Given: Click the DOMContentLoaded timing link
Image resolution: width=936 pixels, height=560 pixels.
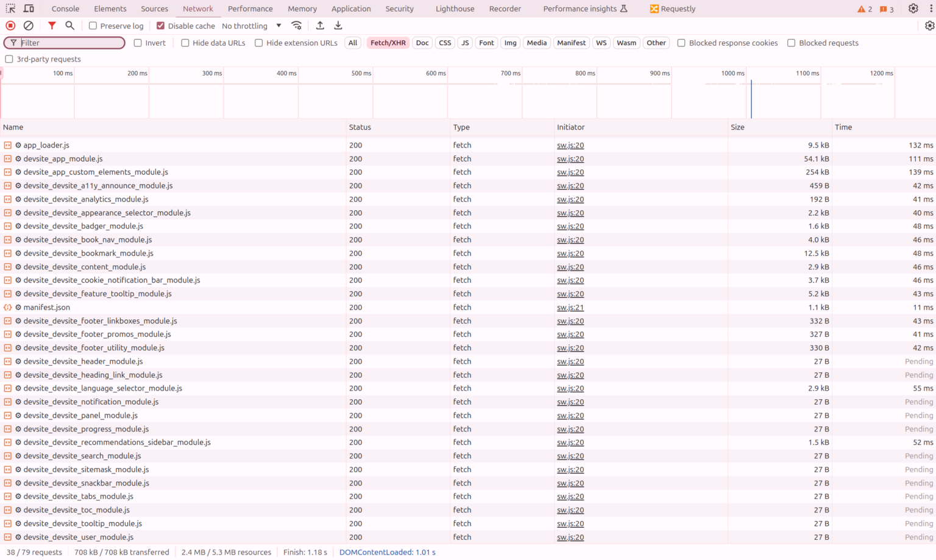Looking at the screenshot, I should click(x=388, y=552).
